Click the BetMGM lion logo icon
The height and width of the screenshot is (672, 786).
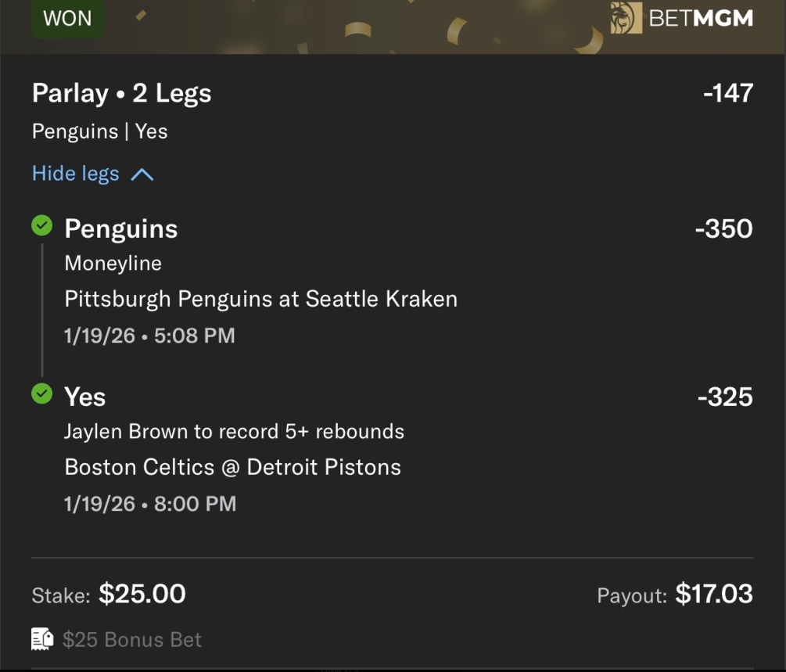626,18
